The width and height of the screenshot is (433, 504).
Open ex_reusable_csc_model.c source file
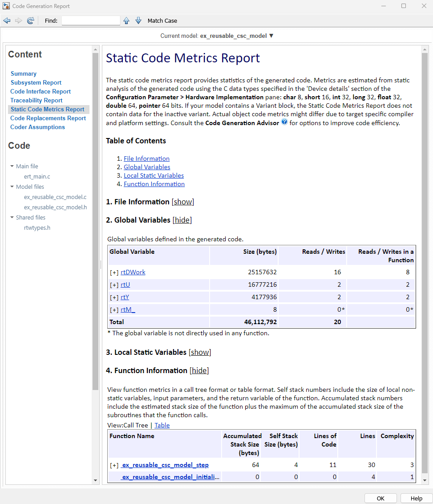coord(55,197)
